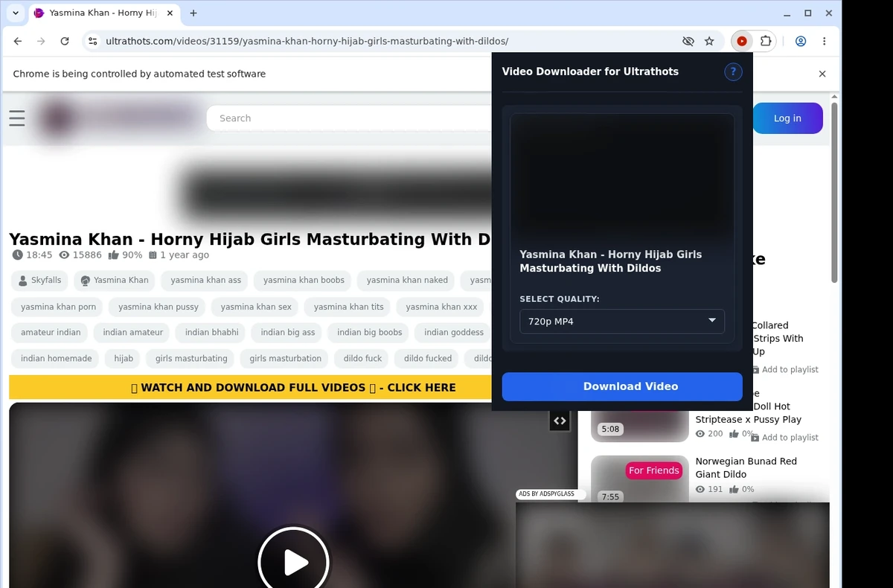Expand the 720p MP4 quality dropdown
This screenshot has height=588, width=893.
(x=622, y=322)
